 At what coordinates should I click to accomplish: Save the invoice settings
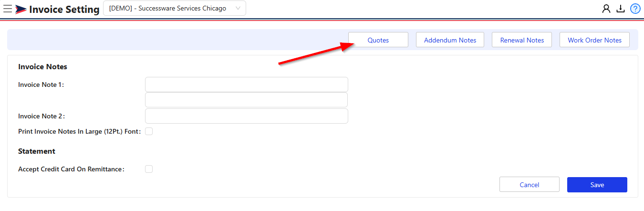[x=597, y=185]
